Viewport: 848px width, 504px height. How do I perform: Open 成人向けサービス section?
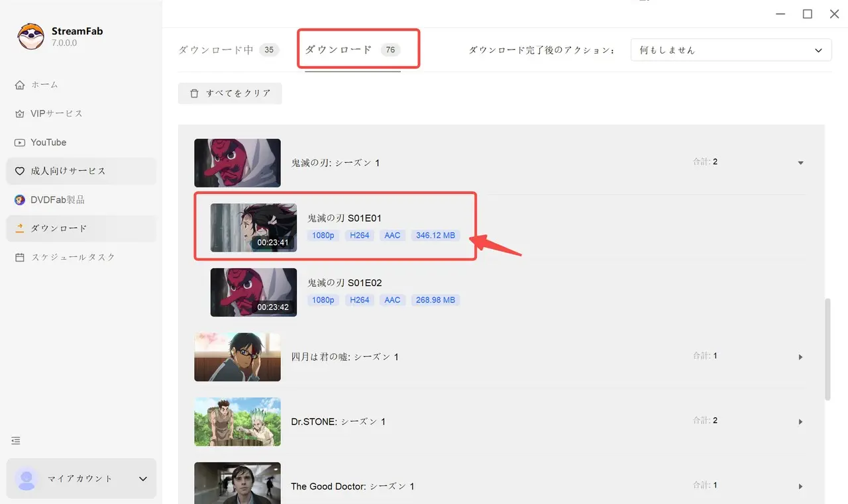(x=81, y=171)
